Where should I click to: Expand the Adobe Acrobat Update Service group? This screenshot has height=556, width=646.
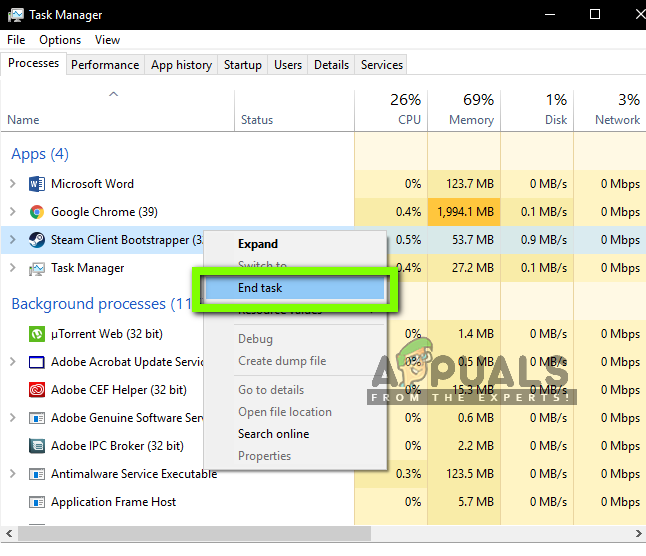coord(13,362)
